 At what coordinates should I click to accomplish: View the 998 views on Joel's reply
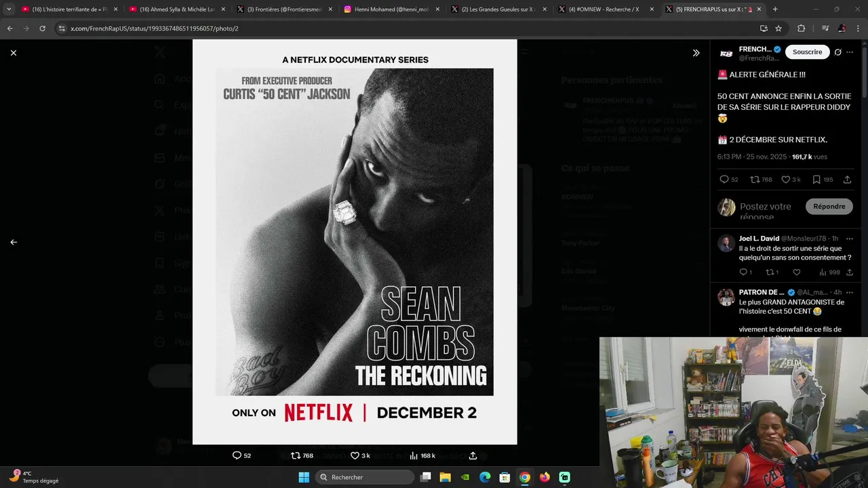tap(829, 272)
